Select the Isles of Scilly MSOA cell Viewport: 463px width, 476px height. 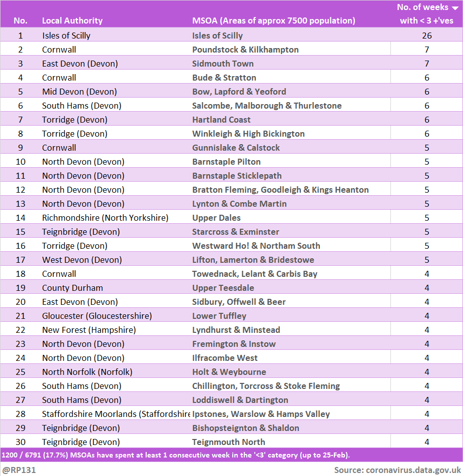(217, 36)
